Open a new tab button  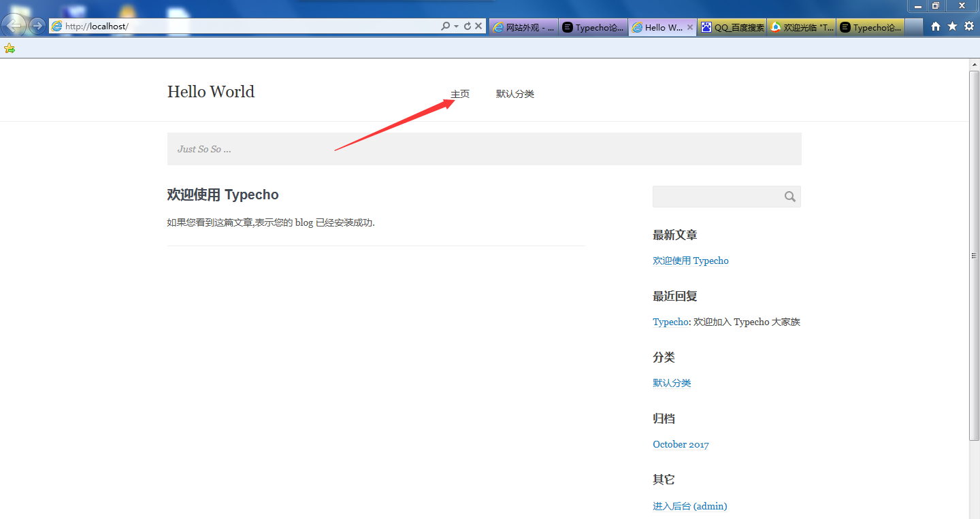[914, 27]
